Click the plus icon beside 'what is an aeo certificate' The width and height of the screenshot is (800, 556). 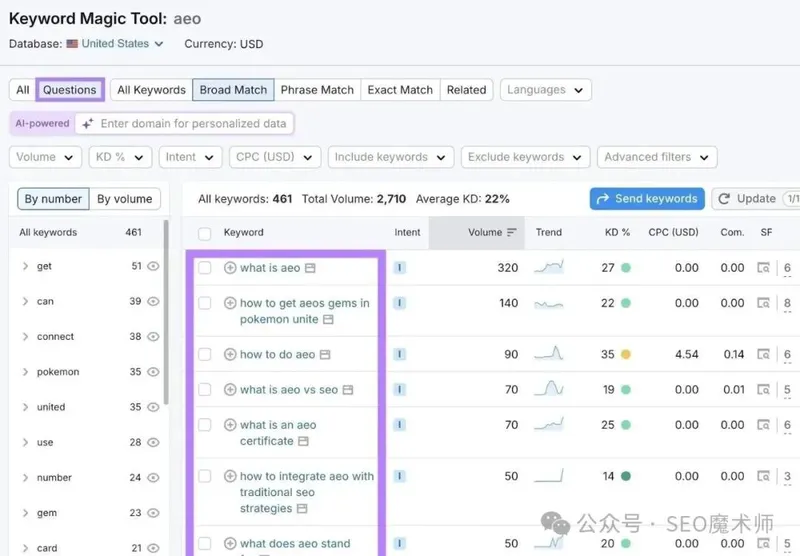(230, 425)
